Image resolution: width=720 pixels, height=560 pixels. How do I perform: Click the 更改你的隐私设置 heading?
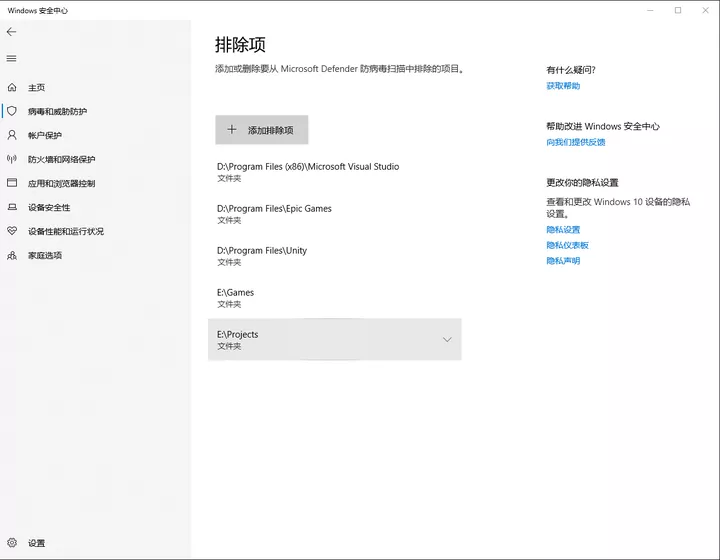tap(582, 183)
